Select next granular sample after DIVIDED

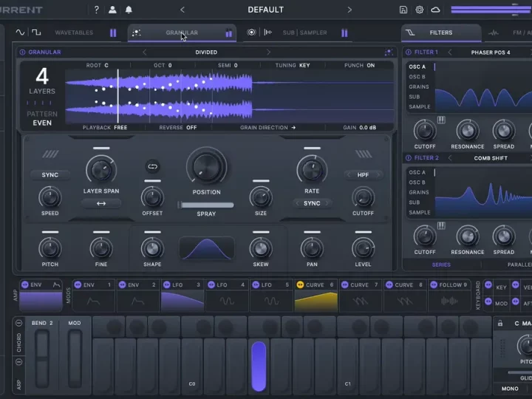click(x=268, y=52)
